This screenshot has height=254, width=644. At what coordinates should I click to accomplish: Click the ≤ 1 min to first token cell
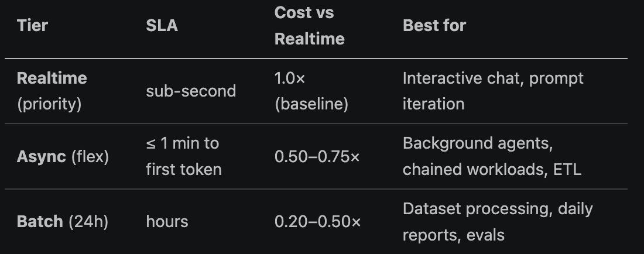(184, 156)
